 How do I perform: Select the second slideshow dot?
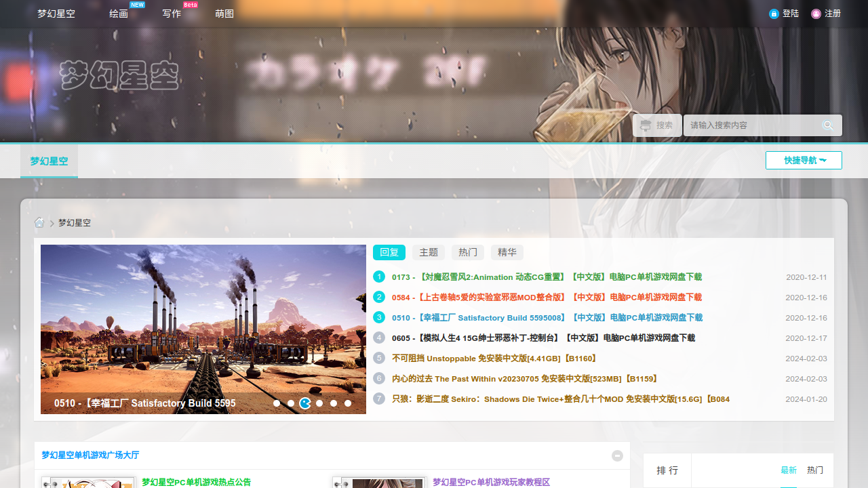click(x=291, y=403)
